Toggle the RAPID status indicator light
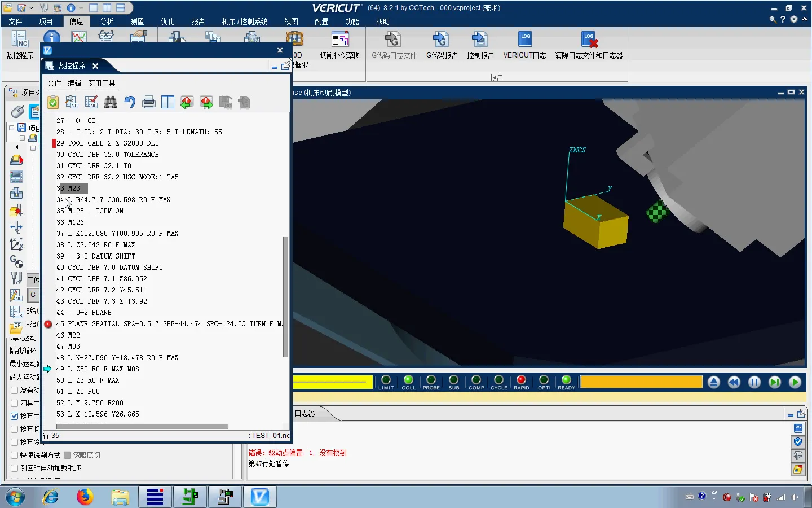The image size is (812, 508). tap(521, 380)
